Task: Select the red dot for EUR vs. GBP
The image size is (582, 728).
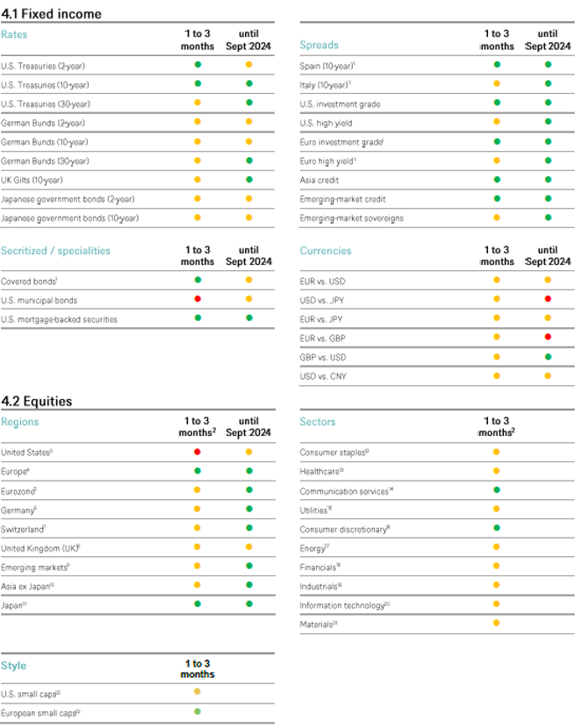Action: pos(547,337)
